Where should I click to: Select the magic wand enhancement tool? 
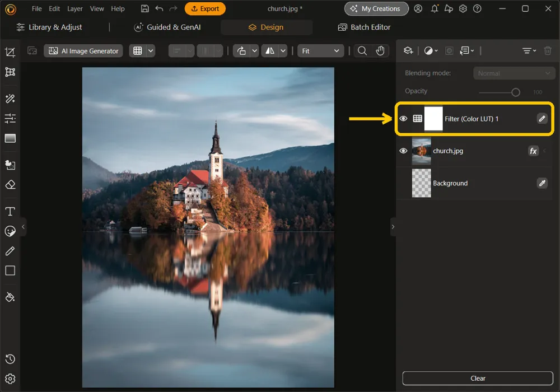coord(10,99)
